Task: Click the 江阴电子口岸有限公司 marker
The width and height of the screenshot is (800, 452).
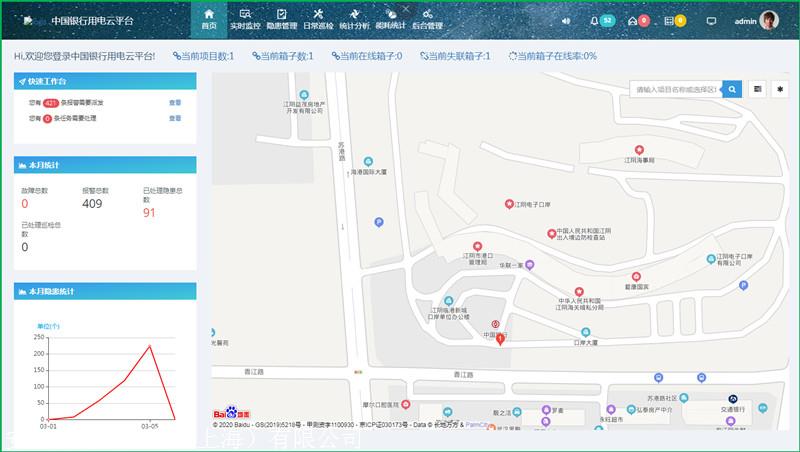Action: click(x=711, y=259)
